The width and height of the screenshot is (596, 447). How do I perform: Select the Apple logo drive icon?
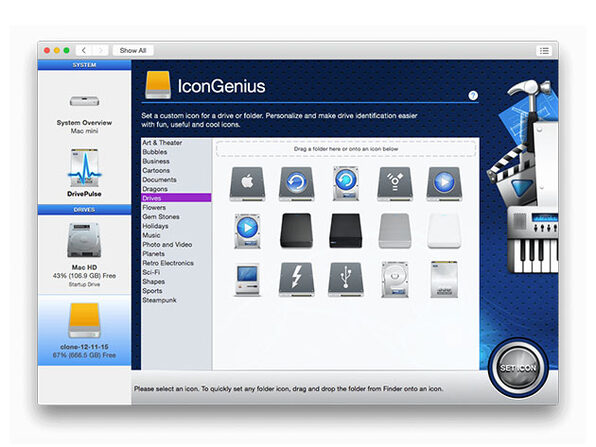(x=247, y=184)
